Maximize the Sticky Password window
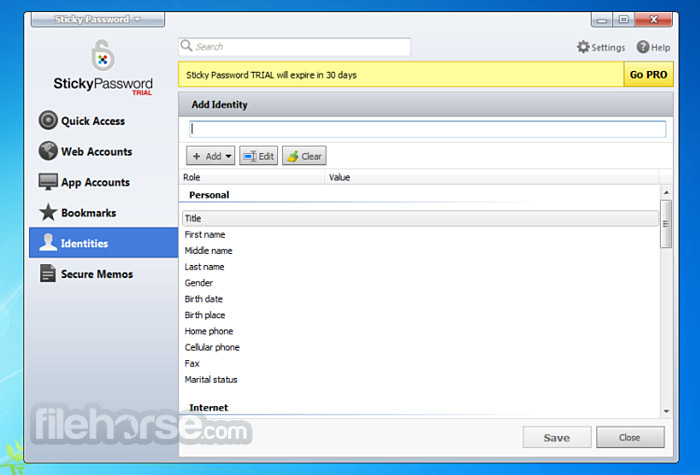The image size is (700, 475). pos(624,20)
